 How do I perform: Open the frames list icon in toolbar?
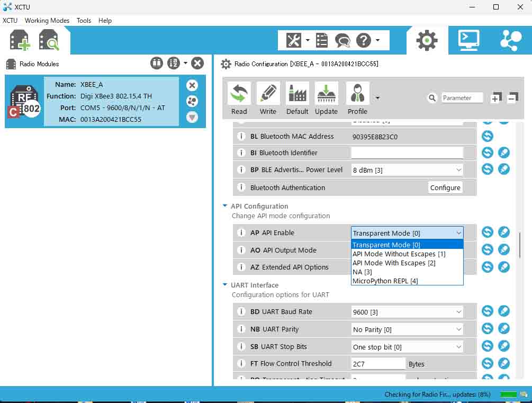[x=322, y=40]
